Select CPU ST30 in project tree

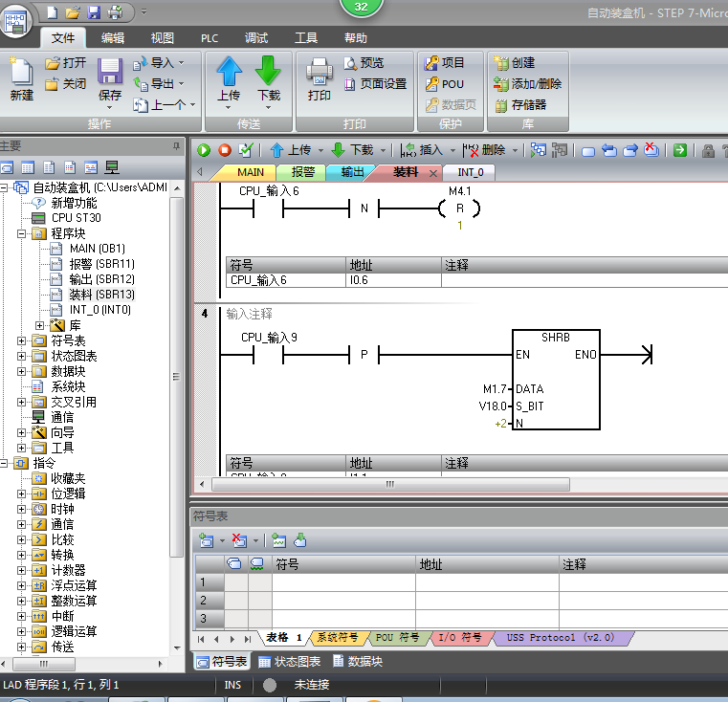pos(76,218)
